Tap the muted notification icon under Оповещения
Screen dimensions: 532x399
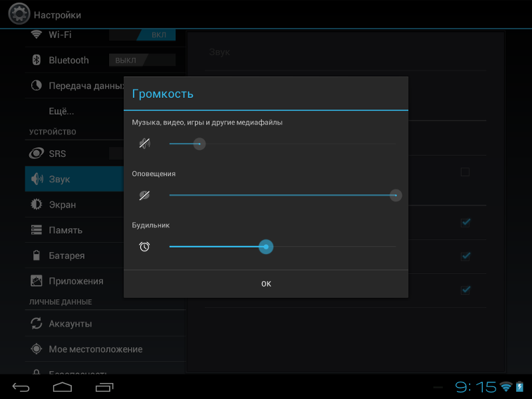point(144,195)
